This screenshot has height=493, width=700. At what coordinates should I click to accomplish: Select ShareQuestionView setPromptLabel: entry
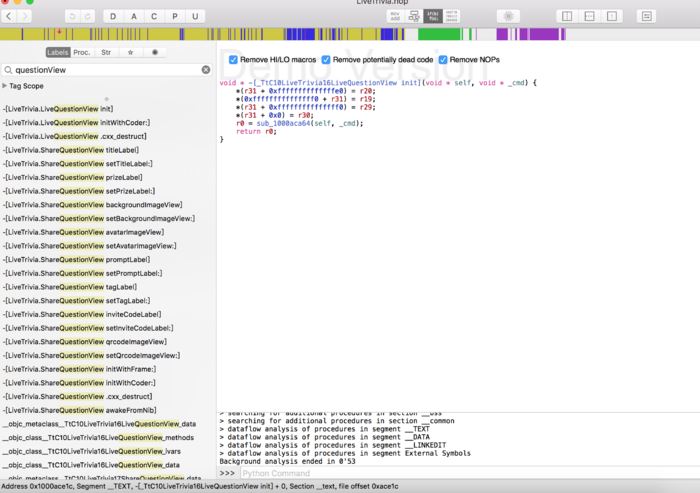(83, 273)
